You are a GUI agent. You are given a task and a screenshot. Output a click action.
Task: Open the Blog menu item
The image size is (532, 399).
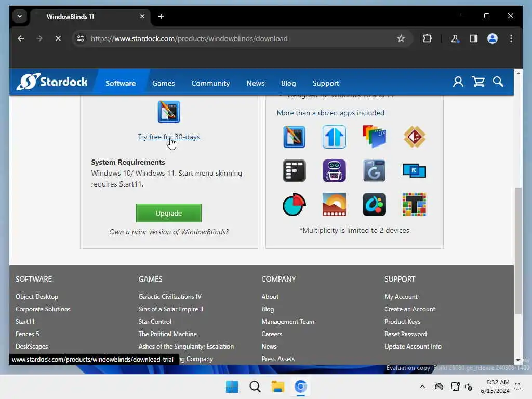coord(288,83)
